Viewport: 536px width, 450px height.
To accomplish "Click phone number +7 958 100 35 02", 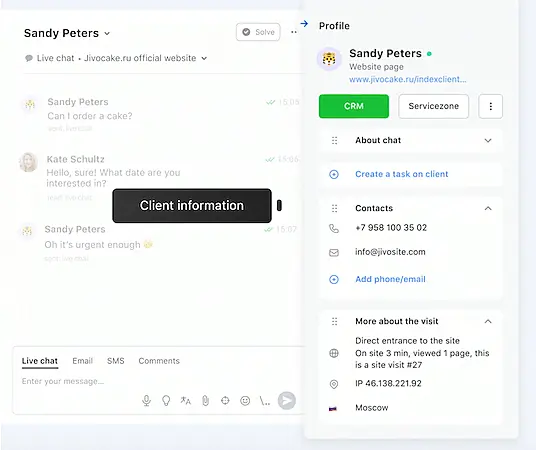I will tap(391, 228).
